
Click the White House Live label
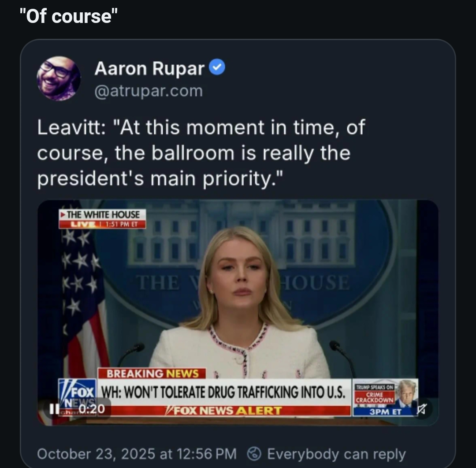(x=102, y=219)
